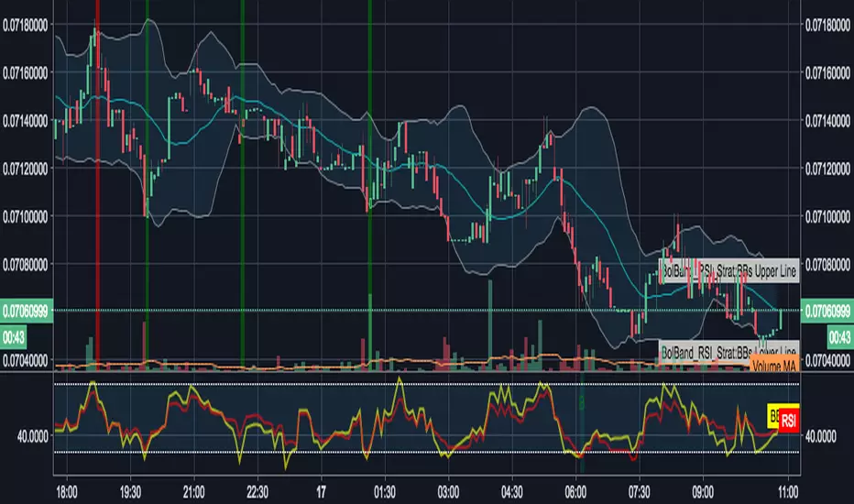Screen dimensions: 854x504
Task: Click 0.07160000 on the right price axis
Action: click(827, 73)
